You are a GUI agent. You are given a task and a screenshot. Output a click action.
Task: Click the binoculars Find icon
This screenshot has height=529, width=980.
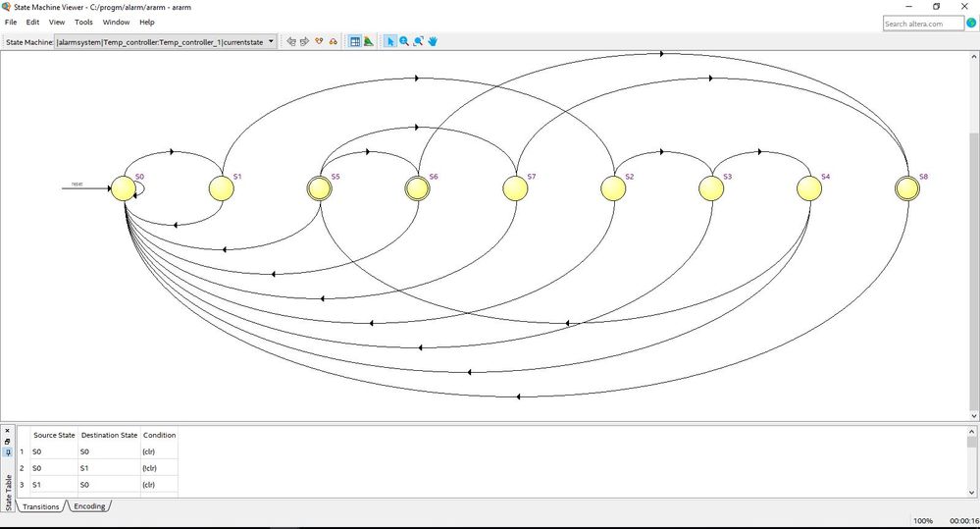[334, 41]
